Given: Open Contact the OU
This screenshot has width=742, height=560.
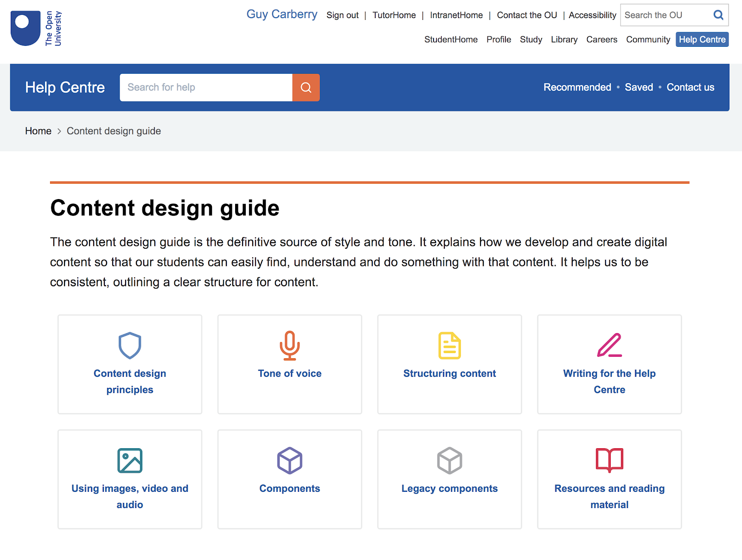Looking at the screenshot, I should pos(527,15).
